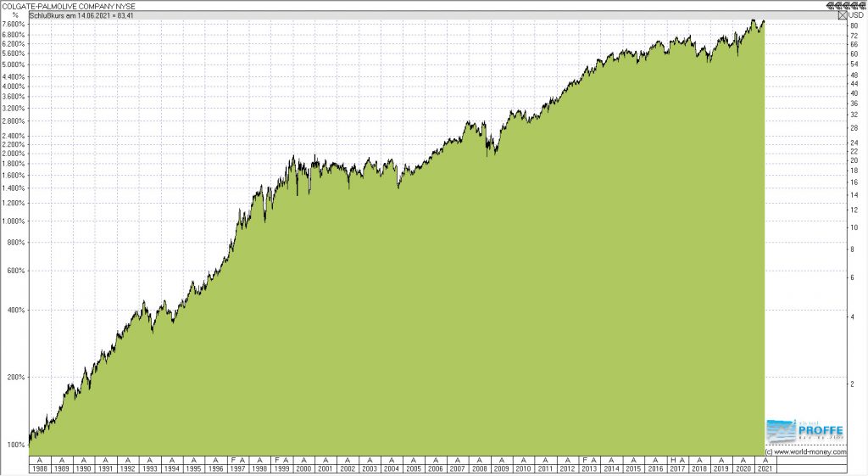The image size is (868, 476).
Task: Click the F event marker above 2013
Action: tap(585, 460)
